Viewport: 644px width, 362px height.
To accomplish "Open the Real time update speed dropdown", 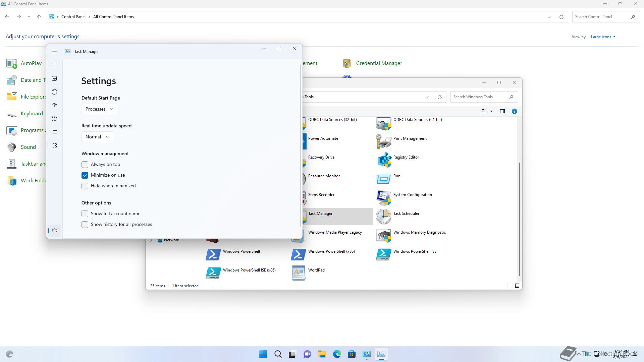I will tap(98, 137).
